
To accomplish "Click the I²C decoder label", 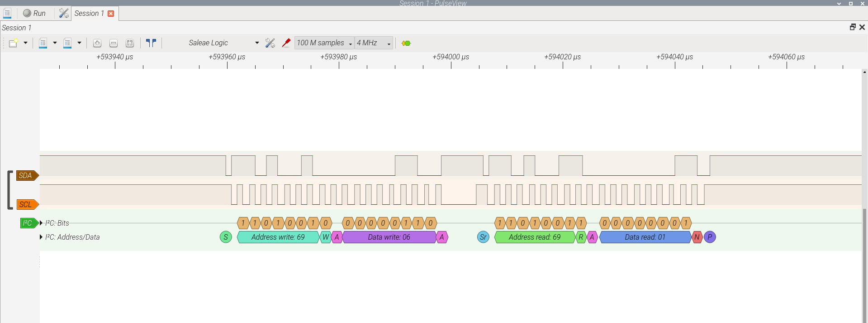I will pyautogui.click(x=29, y=223).
